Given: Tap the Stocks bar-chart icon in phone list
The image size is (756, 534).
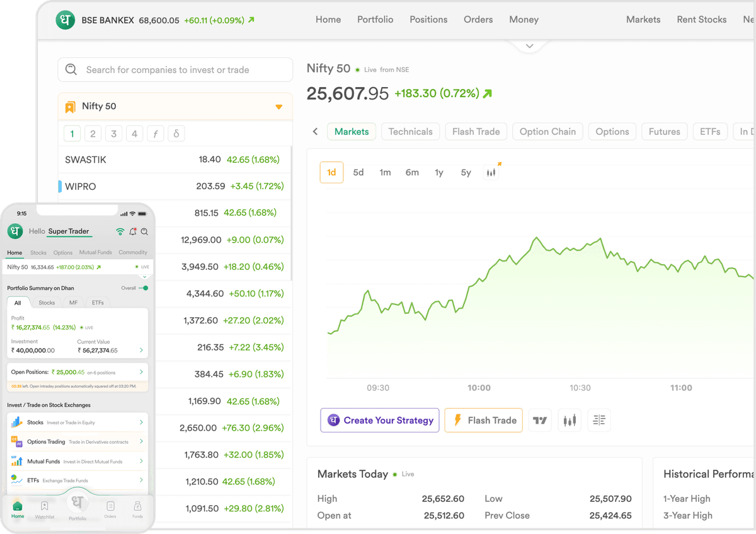Looking at the screenshot, I should tap(16, 422).
